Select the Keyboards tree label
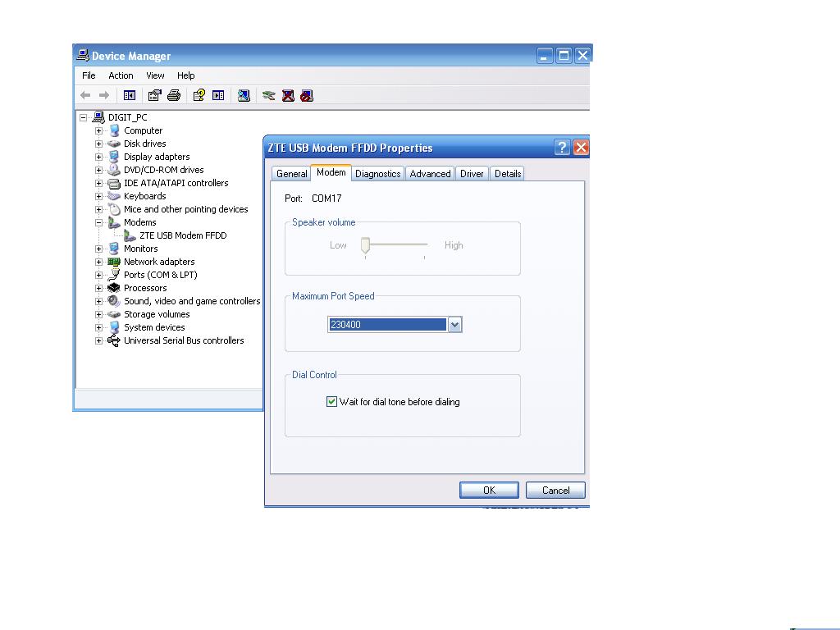Image resolution: width=840 pixels, height=630 pixels. 144,196
